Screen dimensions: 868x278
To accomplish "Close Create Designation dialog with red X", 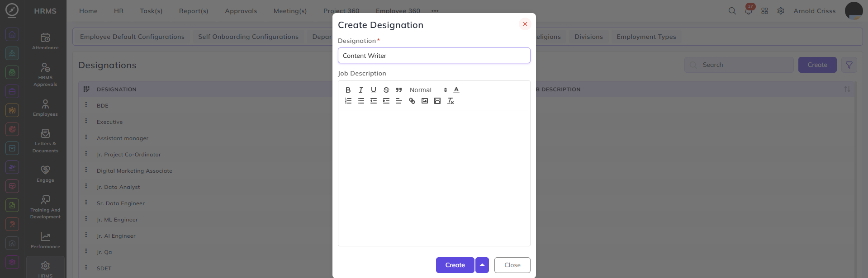I will click(x=525, y=24).
